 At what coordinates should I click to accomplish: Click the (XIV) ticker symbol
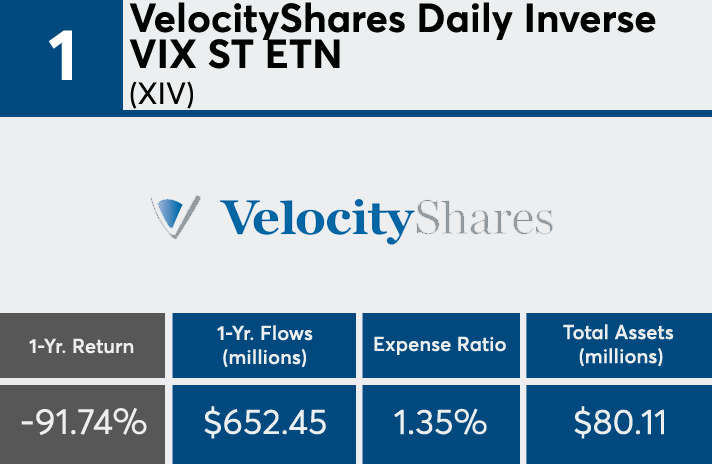(160, 94)
